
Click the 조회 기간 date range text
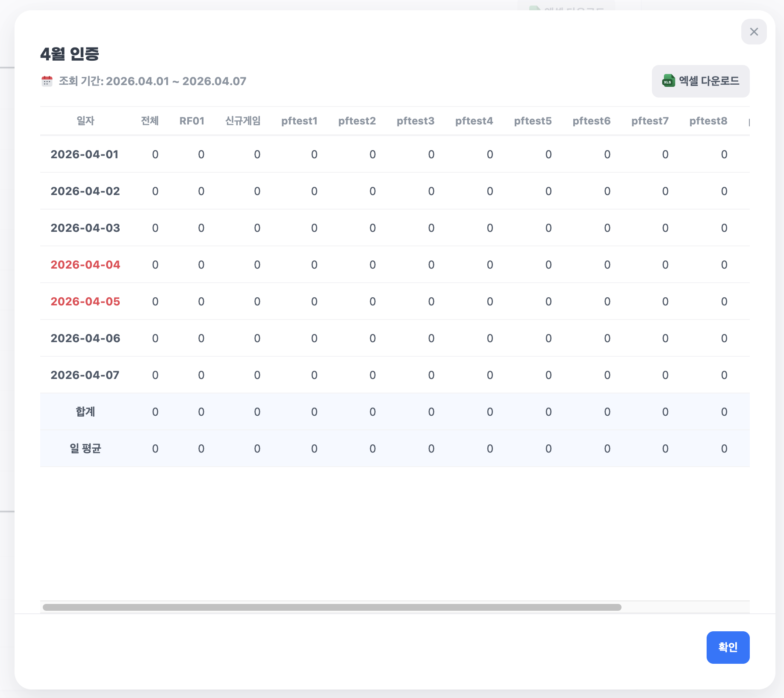(x=153, y=81)
